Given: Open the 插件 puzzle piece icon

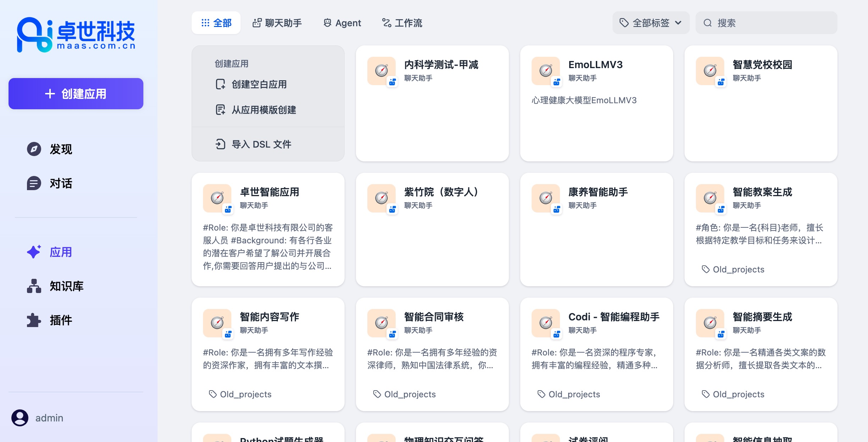Looking at the screenshot, I should [34, 320].
